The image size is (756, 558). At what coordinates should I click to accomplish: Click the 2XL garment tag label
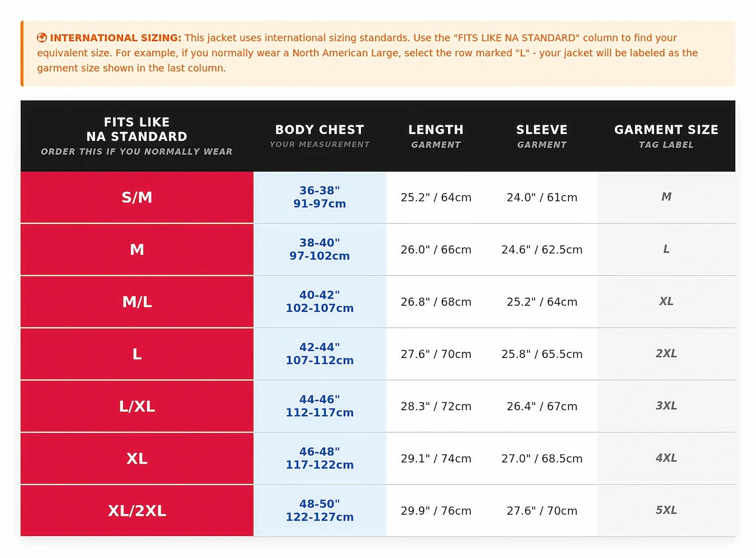pyautogui.click(x=666, y=354)
